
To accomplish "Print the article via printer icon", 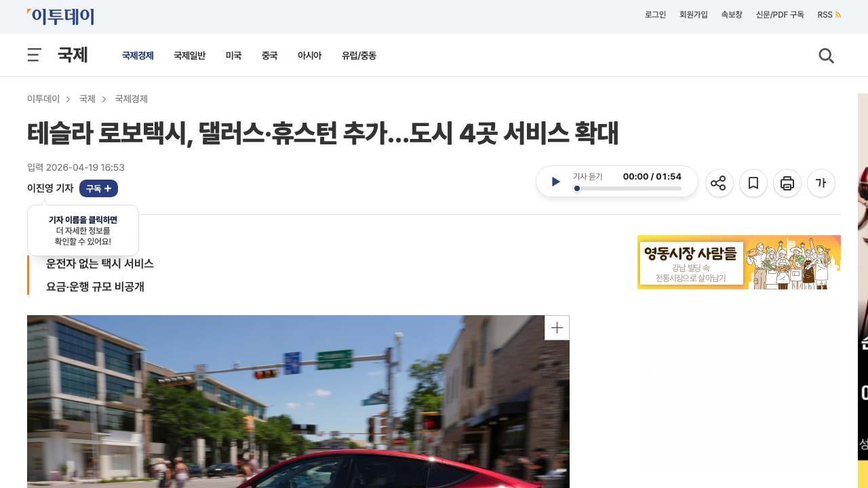I will click(x=787, y=183).
